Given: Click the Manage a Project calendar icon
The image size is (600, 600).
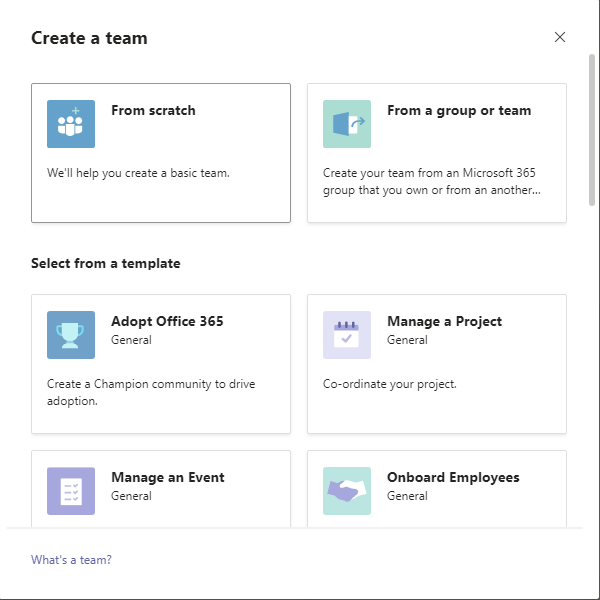Looking at the screenshot, I should pos(347,335).
